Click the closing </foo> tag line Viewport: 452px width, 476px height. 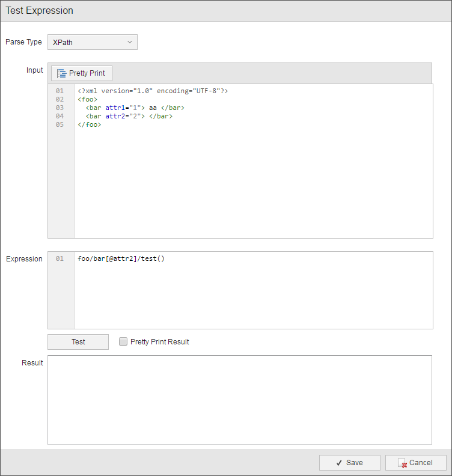pos(89,125)
